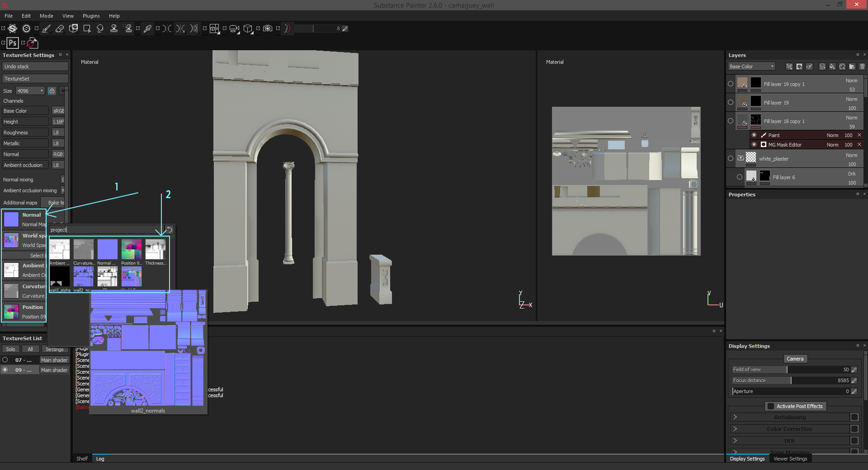Click the lock icon beside texture Size
Viewport: 868px width, 470px height.
pyautogui.click(x=52, y=91)
